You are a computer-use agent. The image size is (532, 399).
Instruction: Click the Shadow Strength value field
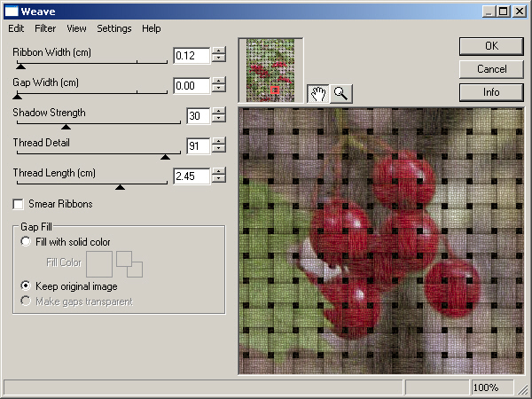click(x=199, y=115)
